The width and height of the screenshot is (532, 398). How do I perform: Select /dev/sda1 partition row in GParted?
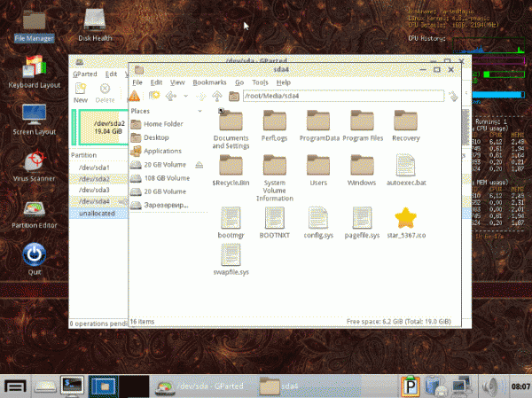pos(94,167)
